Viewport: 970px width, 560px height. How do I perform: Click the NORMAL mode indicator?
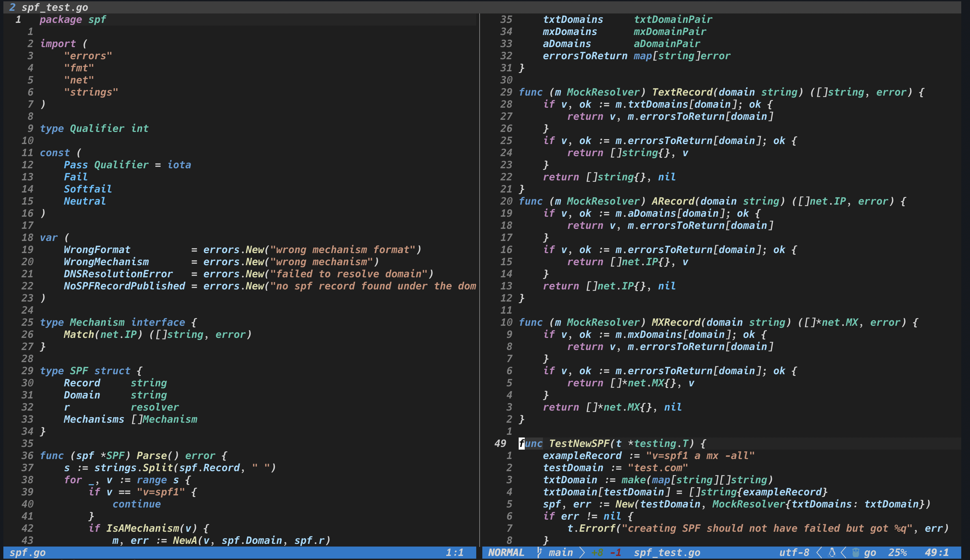[506, 552]
